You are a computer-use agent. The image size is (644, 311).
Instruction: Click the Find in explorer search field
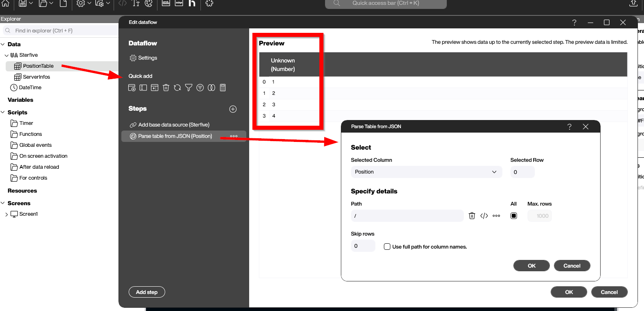point(60,30)
